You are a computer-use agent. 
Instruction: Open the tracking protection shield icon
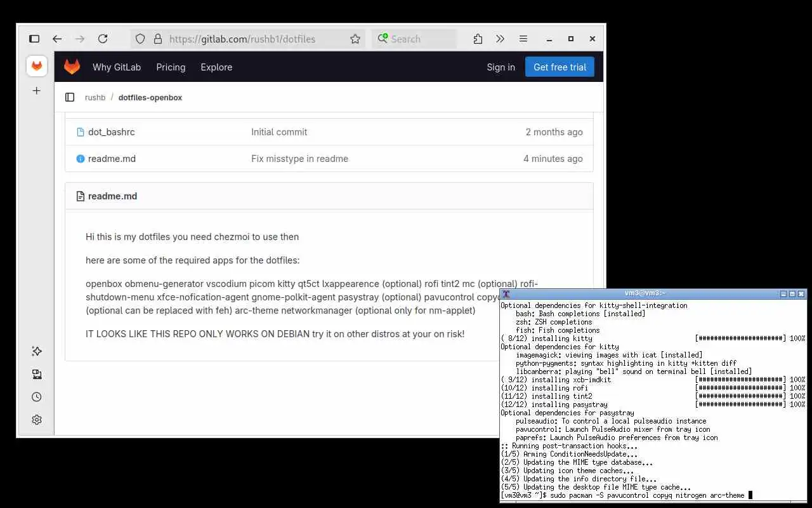pyautogui.click(x=141, y=39)
